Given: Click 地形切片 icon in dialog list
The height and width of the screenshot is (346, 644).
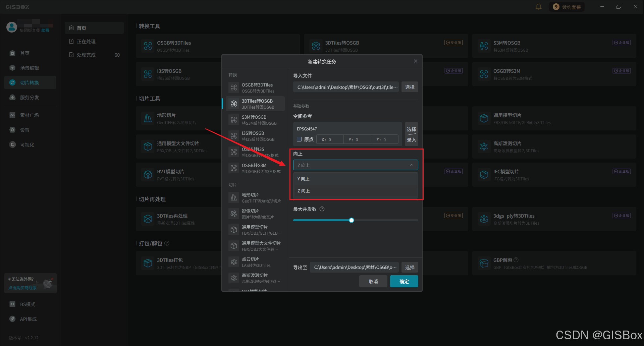Looking at the screenshot, I should (x=234, y=197).
